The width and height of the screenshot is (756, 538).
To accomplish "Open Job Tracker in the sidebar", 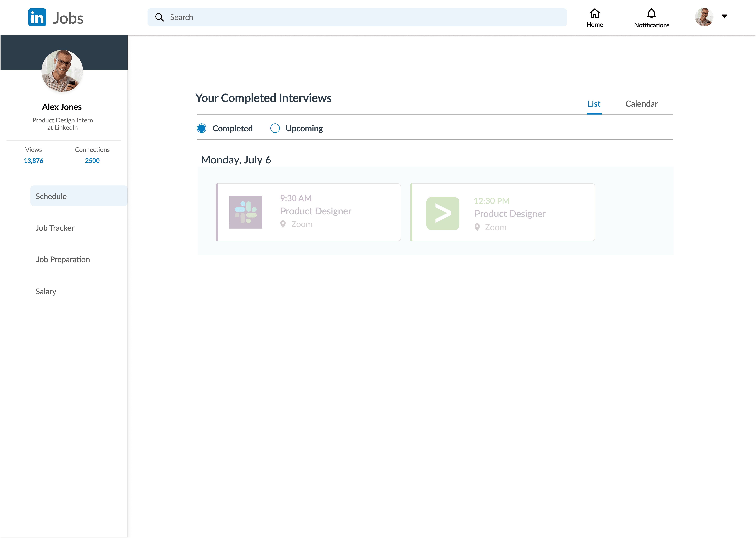I will [x=55, y=228].
